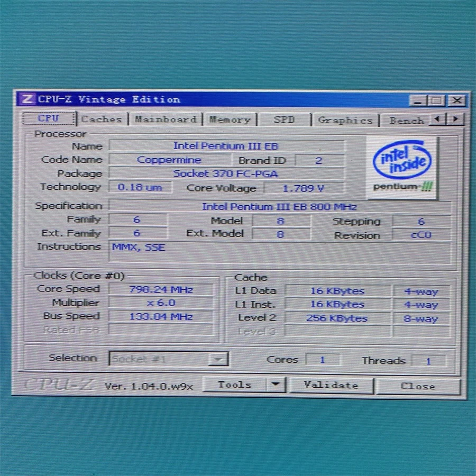The width and height of the screenshot is (476, 476).
Task: Click the right tab-scroll arrow
Action: [454, 120]
